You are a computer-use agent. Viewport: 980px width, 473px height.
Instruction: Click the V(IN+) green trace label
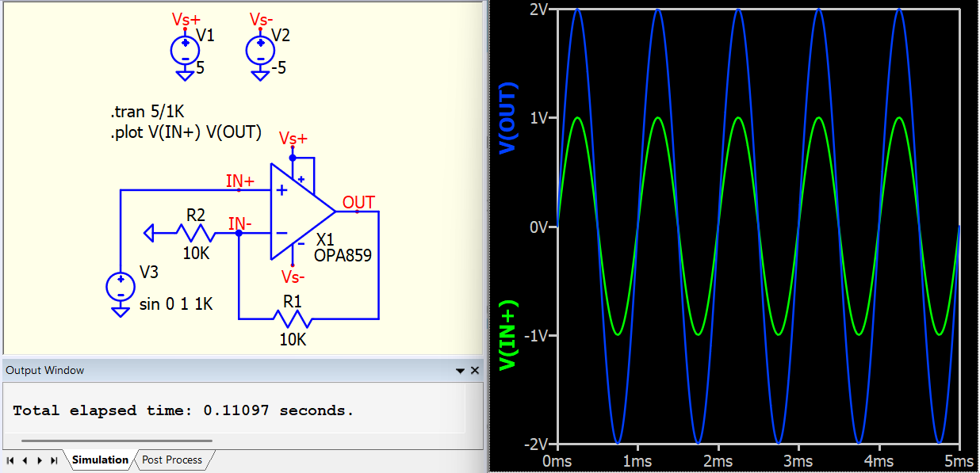click(x=507, y=335)
